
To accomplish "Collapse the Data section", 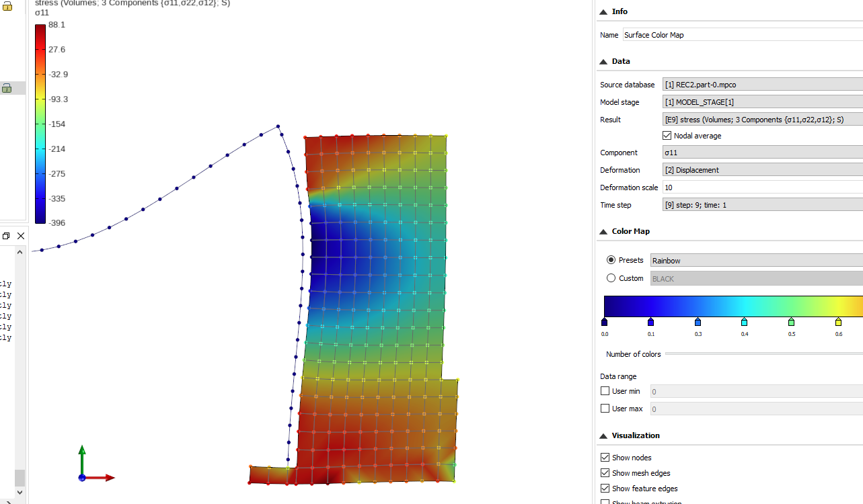I will (x=603, y=61).
